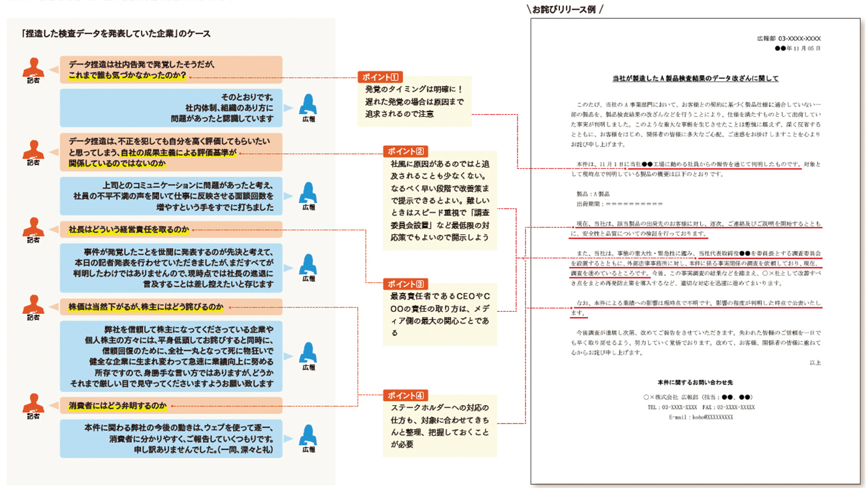The image size is (868, 488).
Task: Click 広報部 03-XXXX-XXXX in the release header
Action: pyautogui.click(x=788, y=38)
